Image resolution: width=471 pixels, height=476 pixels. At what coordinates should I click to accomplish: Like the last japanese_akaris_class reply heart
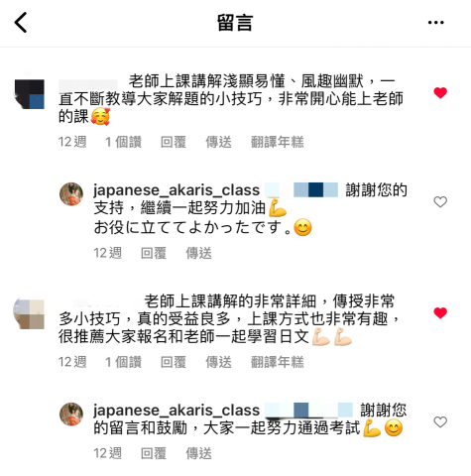click(x=440, y=421)
